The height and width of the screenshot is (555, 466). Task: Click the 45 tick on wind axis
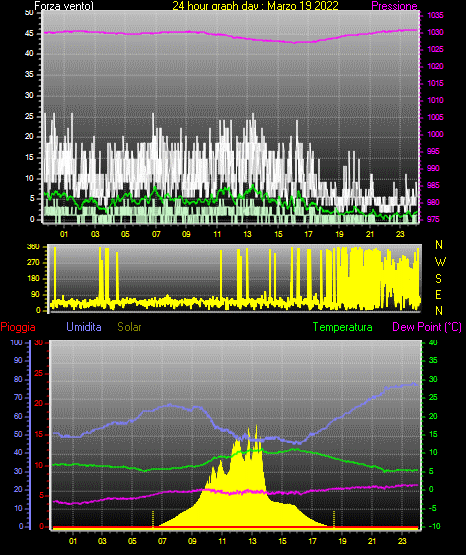pyautogui.click(x=29, y=34)
